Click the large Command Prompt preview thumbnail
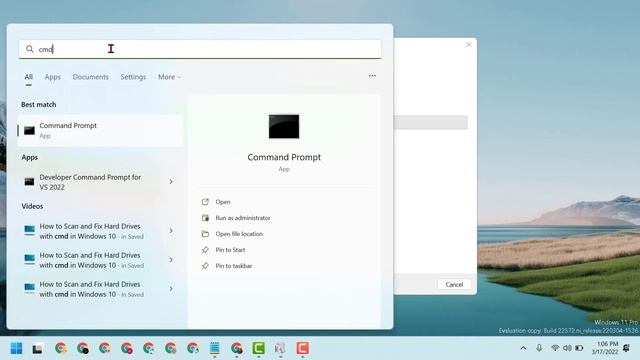The width and height of the screenshot is (640, 360). (284, 127)
